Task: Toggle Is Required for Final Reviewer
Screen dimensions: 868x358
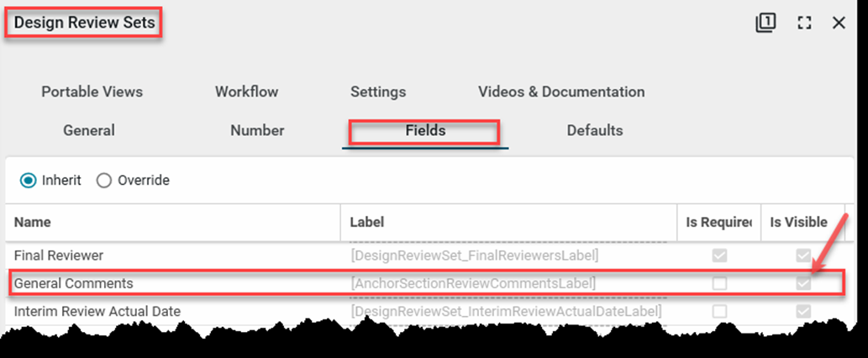Action: click(x=719, y=255)
